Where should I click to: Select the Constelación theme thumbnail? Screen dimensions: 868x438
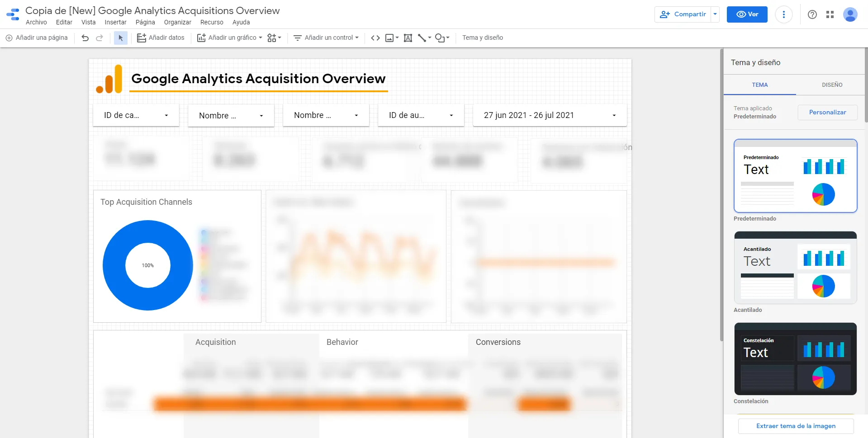[796, 359]
